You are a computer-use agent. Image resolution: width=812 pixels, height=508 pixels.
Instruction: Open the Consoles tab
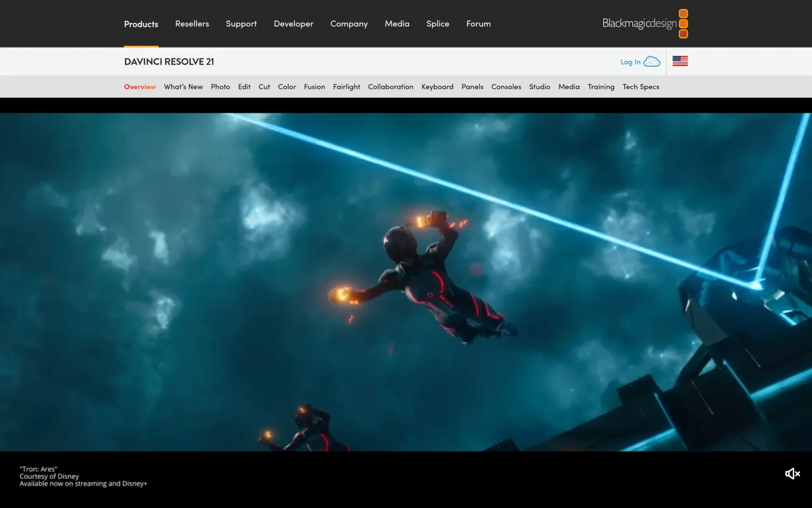tap(506, 87)
